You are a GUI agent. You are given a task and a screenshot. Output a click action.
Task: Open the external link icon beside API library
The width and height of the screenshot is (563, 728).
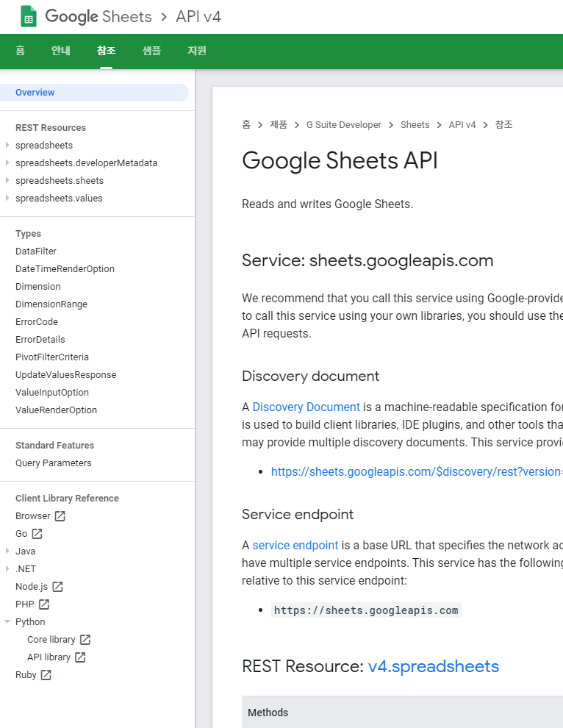[x=80, y=657]
